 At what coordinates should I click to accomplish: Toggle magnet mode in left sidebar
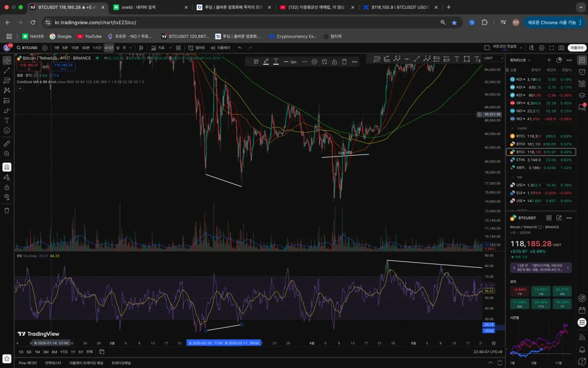[7, 167]
